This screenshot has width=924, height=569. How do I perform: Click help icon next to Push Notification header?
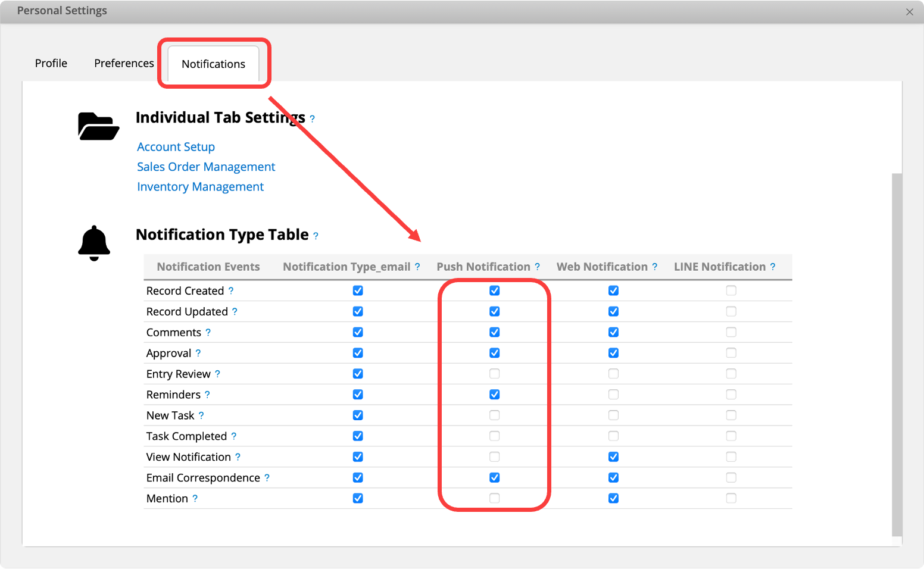(x=537, y=267)
